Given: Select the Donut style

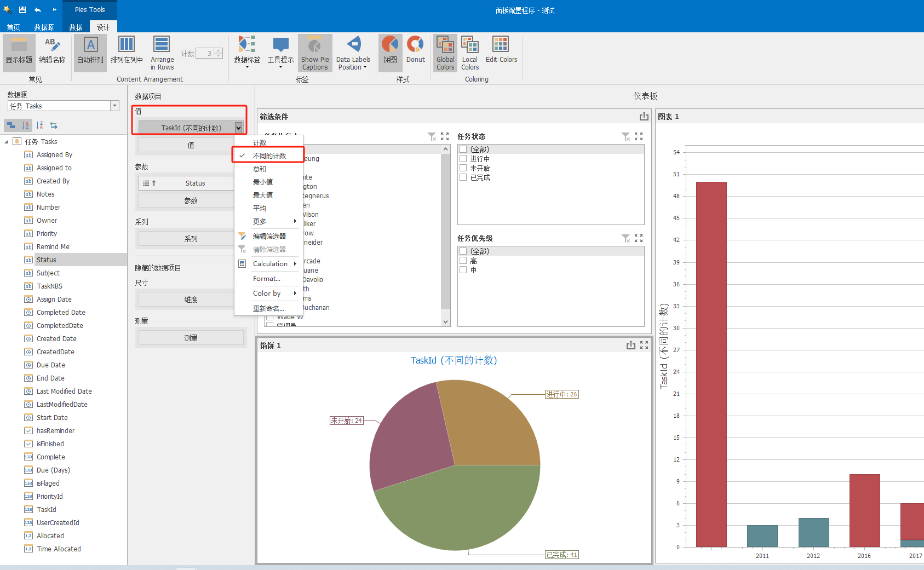Looking at the screenshot, I should pos(415,52).
